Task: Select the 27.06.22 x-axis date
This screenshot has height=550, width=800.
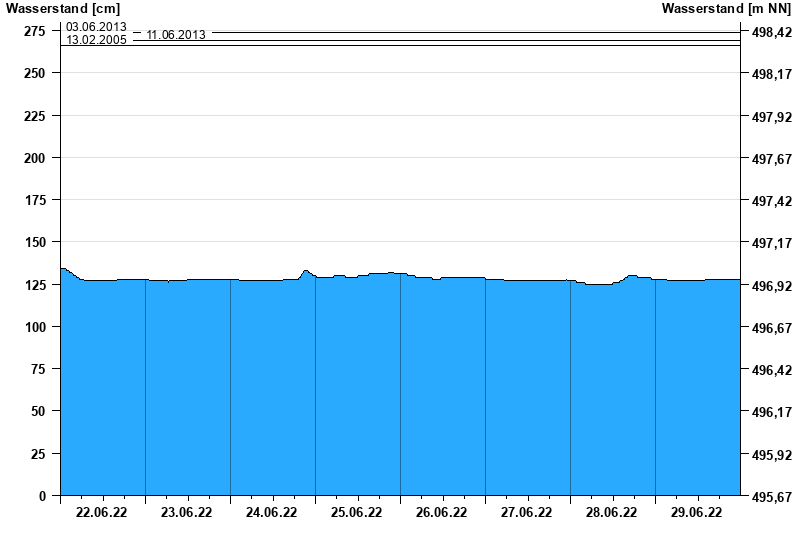Action: pos(527,512)
